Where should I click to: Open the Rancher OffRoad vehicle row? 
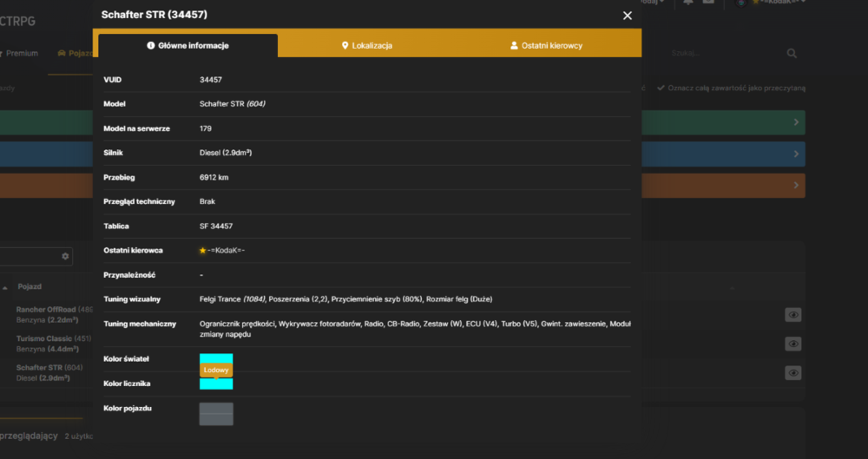[x=54, y=314]
